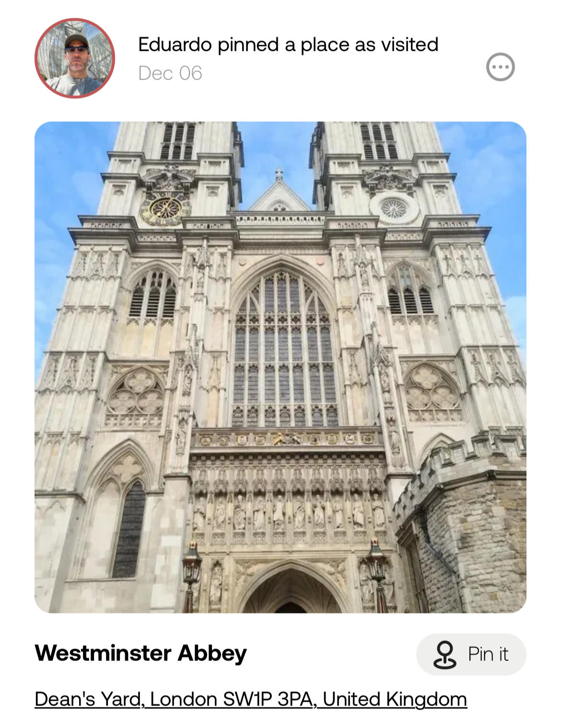Click the round rose window on right tower
Screen dimensions: 561x728
[394, 208]
